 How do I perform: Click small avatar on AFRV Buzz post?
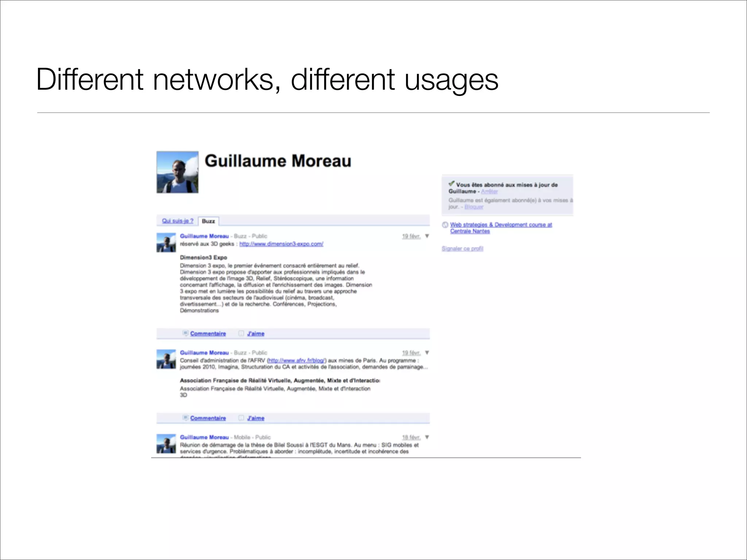coord(166,359)
